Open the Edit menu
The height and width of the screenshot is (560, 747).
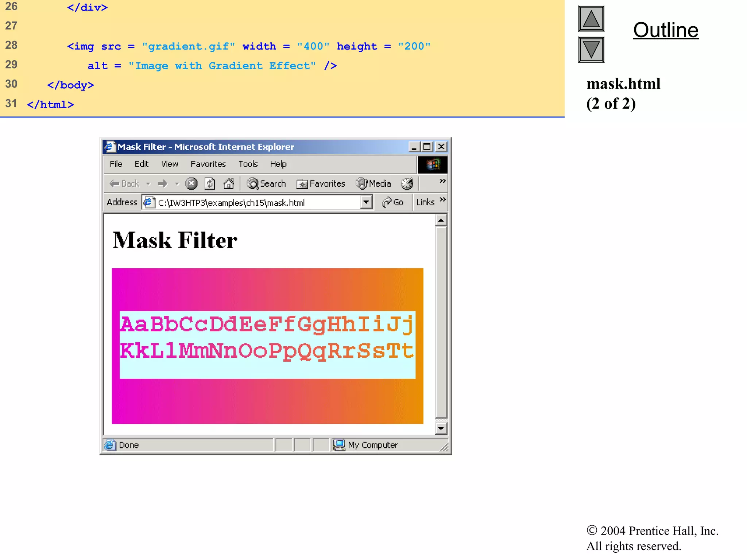tap(142, 164)
